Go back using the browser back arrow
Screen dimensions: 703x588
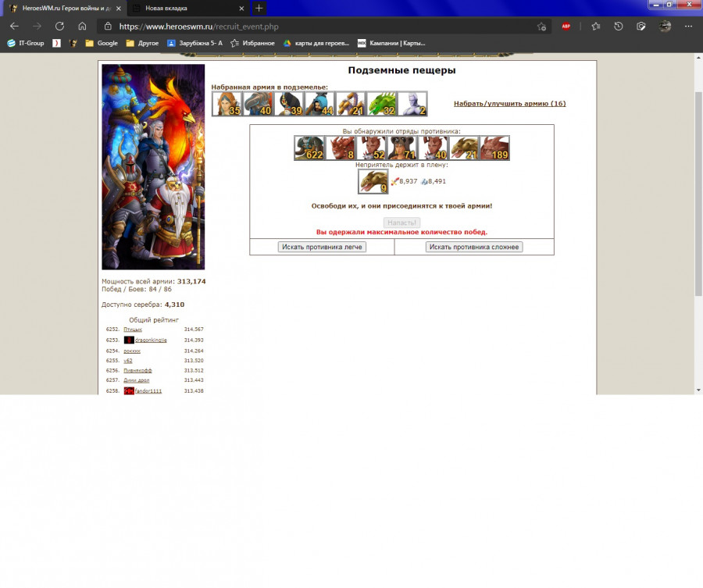click(14, 27)
